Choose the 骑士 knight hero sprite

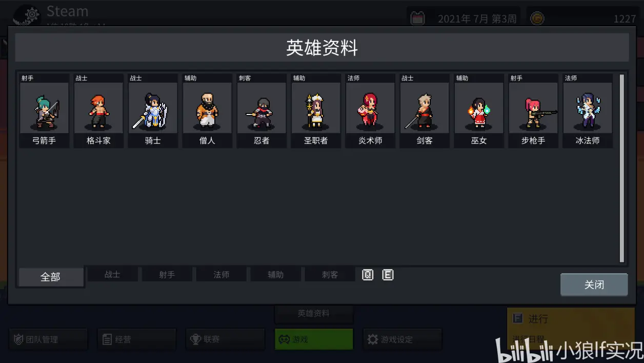[153, 111]
